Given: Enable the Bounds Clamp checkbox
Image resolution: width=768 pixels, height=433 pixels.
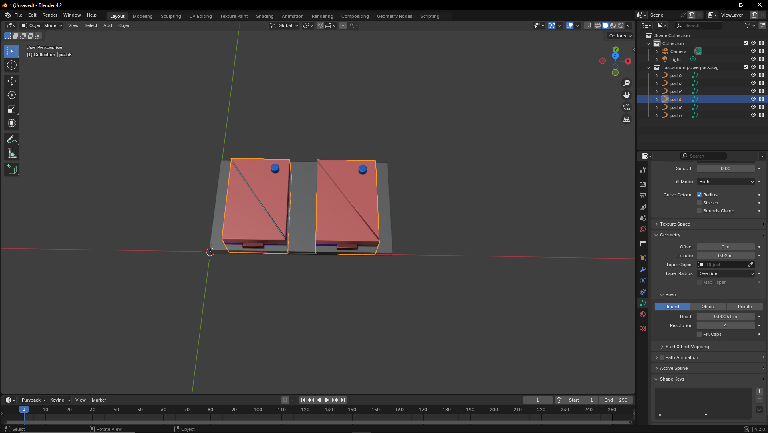Looking at the screenshot, I should [x=699, y=211].
